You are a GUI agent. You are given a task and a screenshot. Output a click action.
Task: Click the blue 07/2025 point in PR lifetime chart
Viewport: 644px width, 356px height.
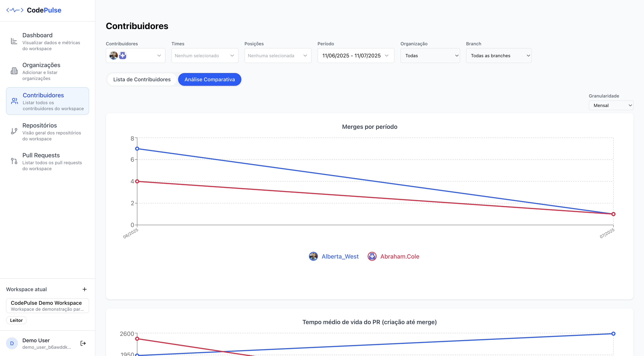(x=613, y=334)
